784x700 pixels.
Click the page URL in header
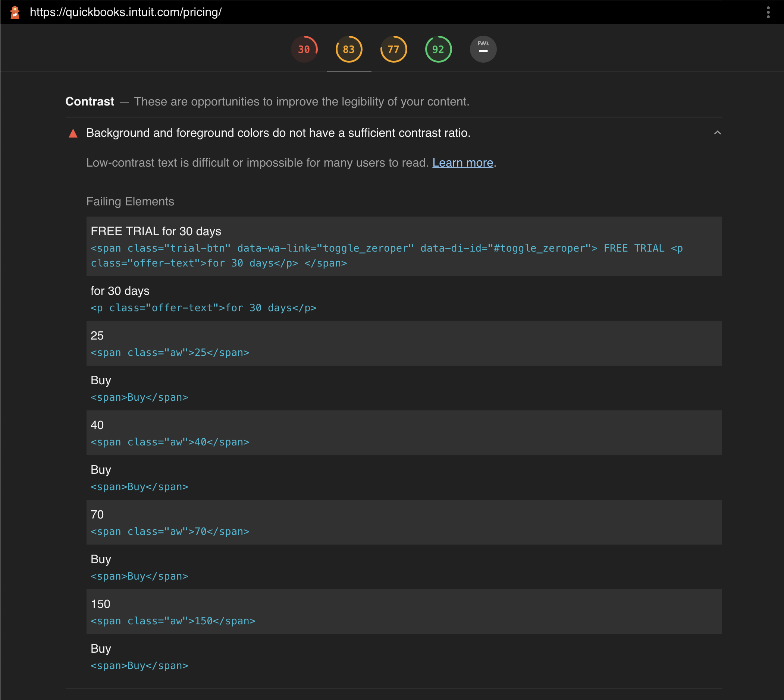pos(125,12)
